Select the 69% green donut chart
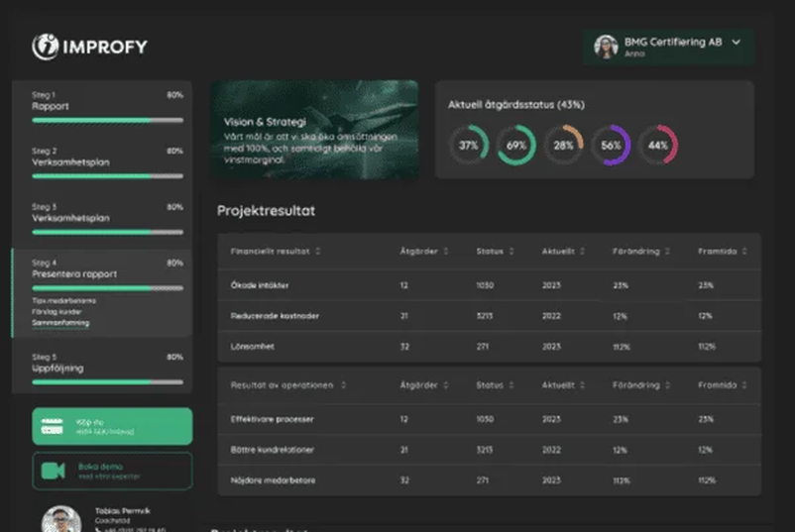795x532 pixels. click(x=516, y=145)
